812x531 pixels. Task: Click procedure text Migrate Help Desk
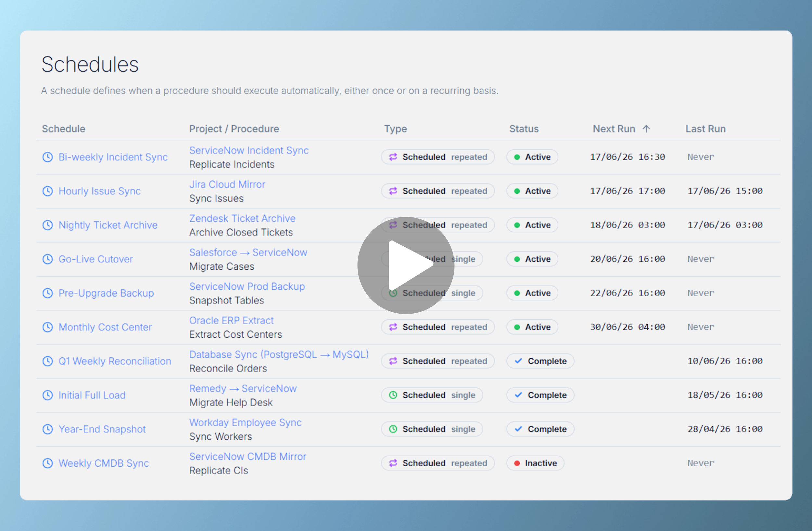click(x=231, y=403)
